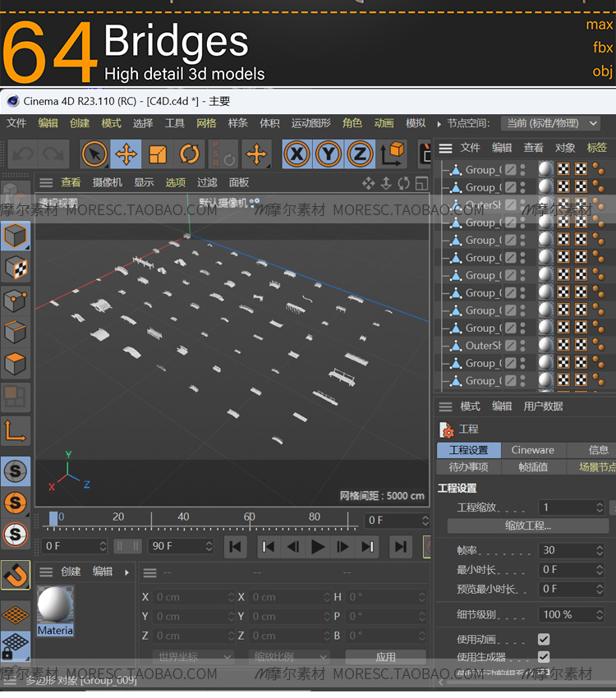The width and height of the screenshot is (616, 698).
Task: Open the 缩放比例 dropdown
Action: point(289,657)
